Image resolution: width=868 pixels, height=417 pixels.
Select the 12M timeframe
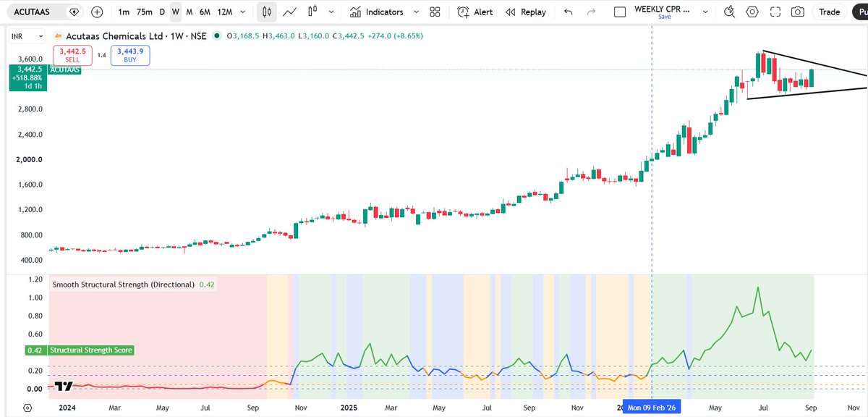point(224,12)
